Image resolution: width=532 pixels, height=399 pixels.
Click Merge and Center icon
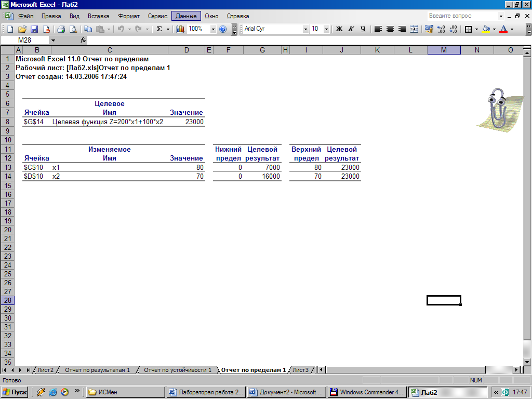point(414,29)
